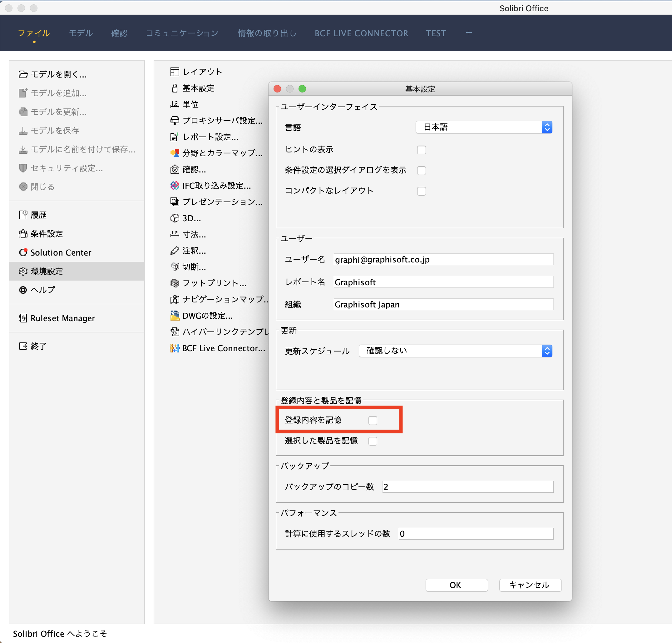672x643 pixels.
Task: Enable the ヒントの表示 checkbox
Action: coord(421,150)
